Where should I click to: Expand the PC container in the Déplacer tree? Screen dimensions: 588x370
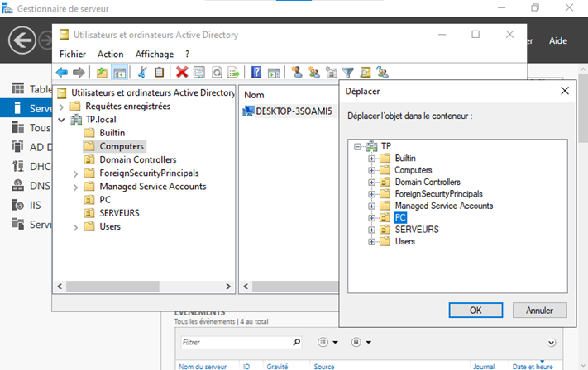[371, 217]
